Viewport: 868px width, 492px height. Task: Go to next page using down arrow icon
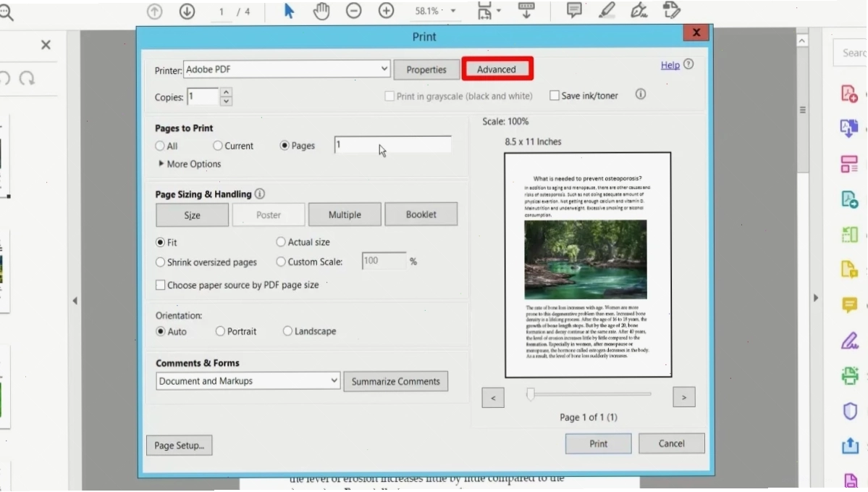pyautogui.click(x=187, y=11)
